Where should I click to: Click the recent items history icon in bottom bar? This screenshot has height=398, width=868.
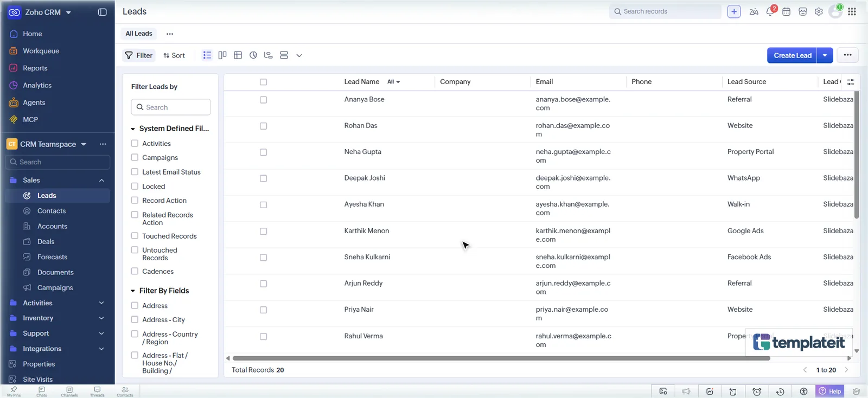point(780,391)
